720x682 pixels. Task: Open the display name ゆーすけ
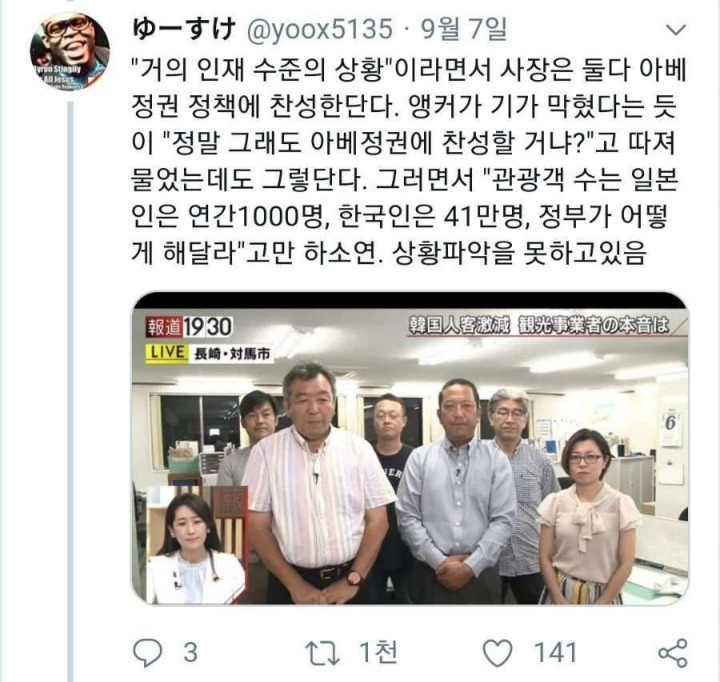pyautogui.click(x=184, y=29)
